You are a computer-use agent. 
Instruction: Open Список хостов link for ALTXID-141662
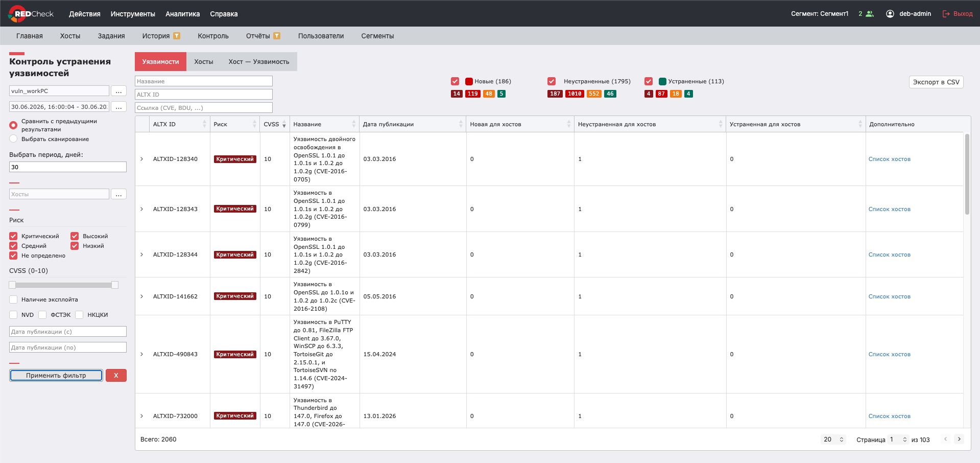[x=890, y=296]
